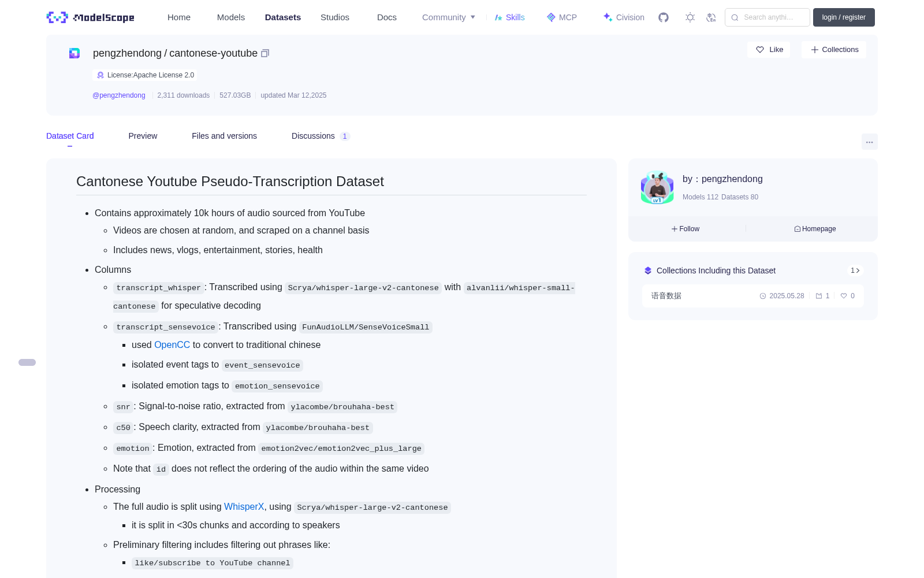
Task: Toggle the light/dark theme sun icon
Action: (x=690, y=17)
